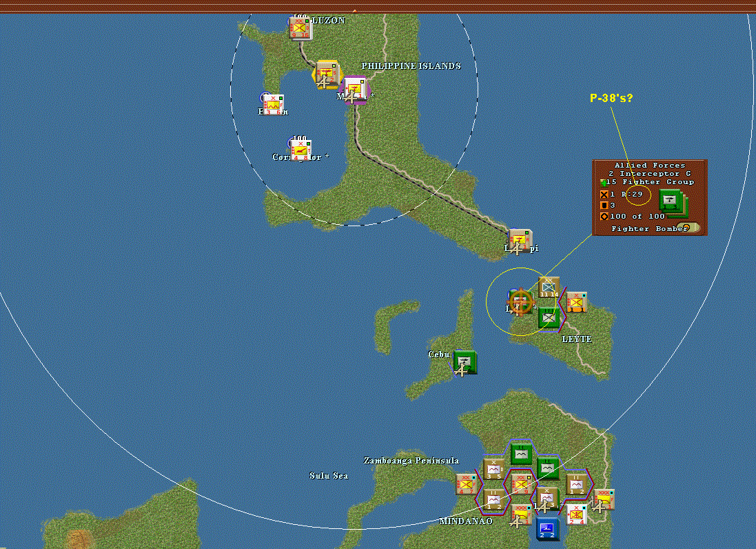Select division 5-9 counter in red hex
Image resolution: width=756 pixels, height=549 pixels.
[x=521, y=484]
